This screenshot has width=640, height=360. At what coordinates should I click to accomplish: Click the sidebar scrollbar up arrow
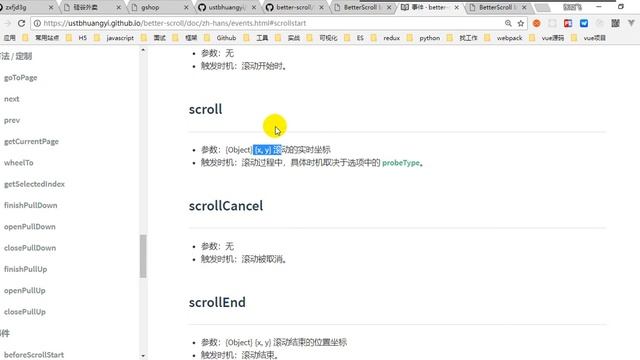click(143, 50)
